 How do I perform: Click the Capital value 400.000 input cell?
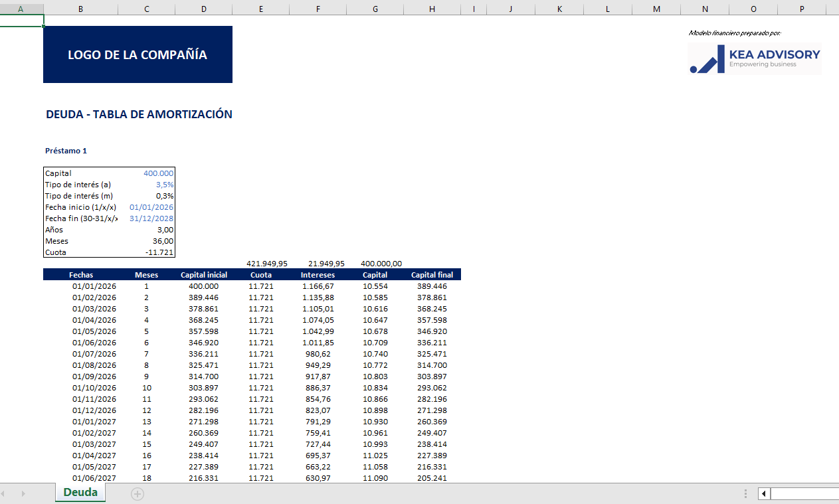[x=158, y=173]
